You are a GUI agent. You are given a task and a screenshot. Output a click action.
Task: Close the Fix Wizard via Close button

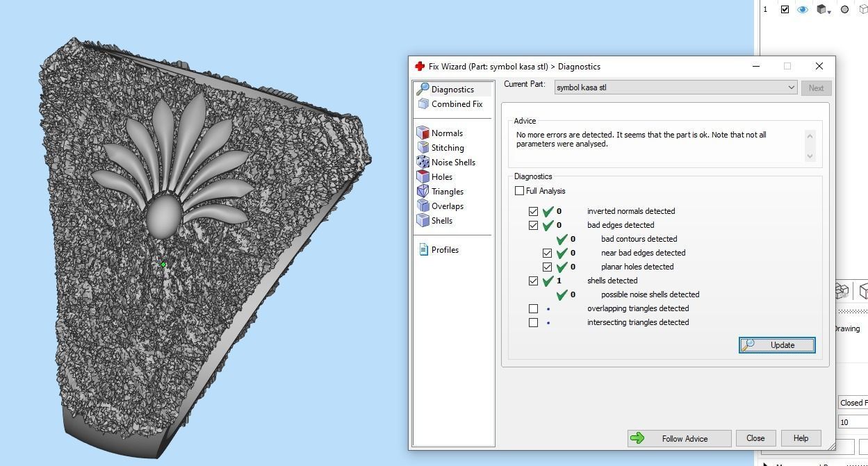coord(755,438)
